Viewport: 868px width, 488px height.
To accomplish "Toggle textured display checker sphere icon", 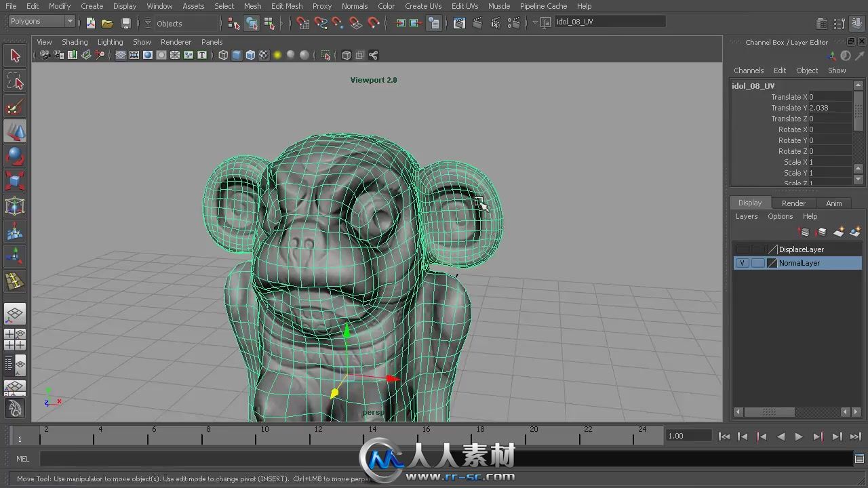I will pyautogui.click(x=264, y=55).
